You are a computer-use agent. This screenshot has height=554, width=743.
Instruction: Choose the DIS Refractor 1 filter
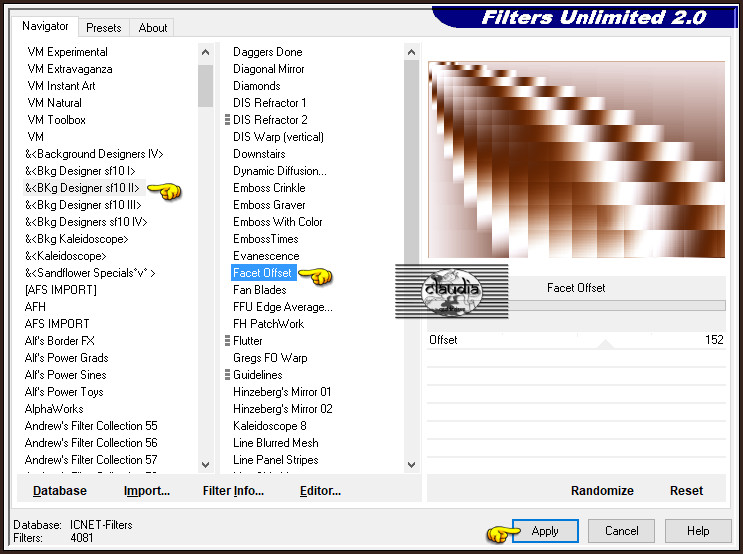point(270,103)
